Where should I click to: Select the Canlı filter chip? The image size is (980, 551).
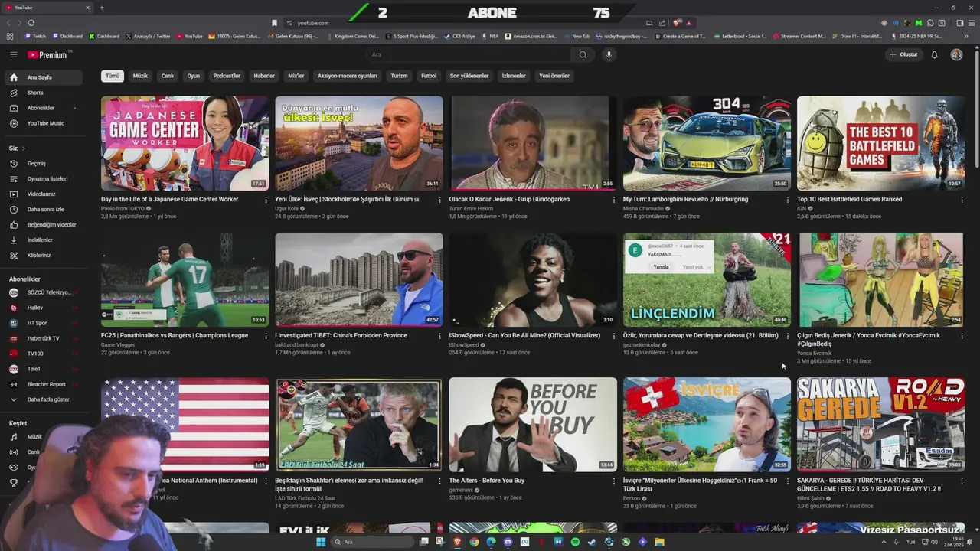(x=168, y=76)
